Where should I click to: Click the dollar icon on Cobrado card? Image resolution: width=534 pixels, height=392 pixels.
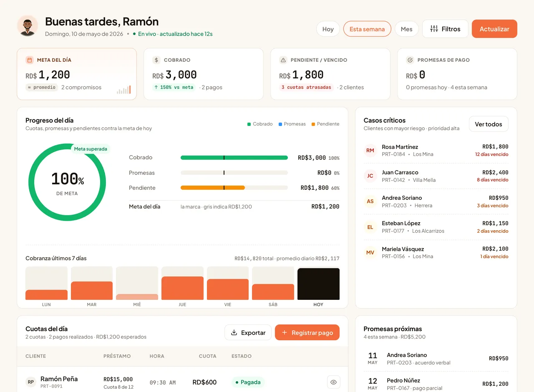(x=156, y=60)
